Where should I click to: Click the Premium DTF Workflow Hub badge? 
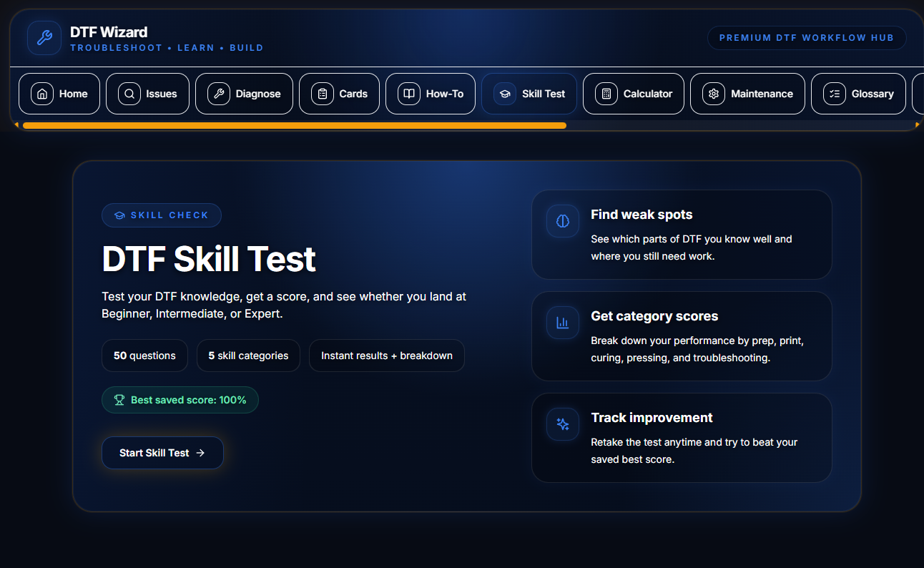[x=806, y=38]
